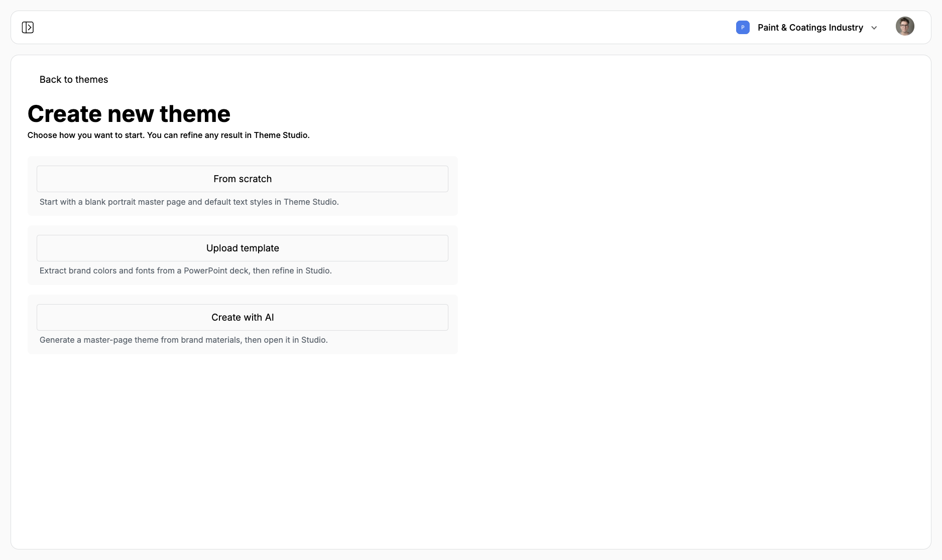Open the user profile avatar
The image size is (942, 560).
pos(905,26)
